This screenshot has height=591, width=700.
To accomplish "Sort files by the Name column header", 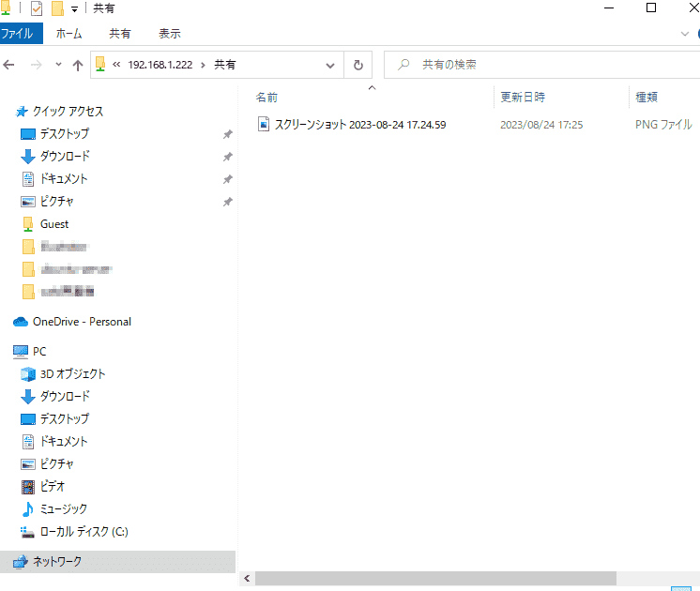I will point(266,98).
